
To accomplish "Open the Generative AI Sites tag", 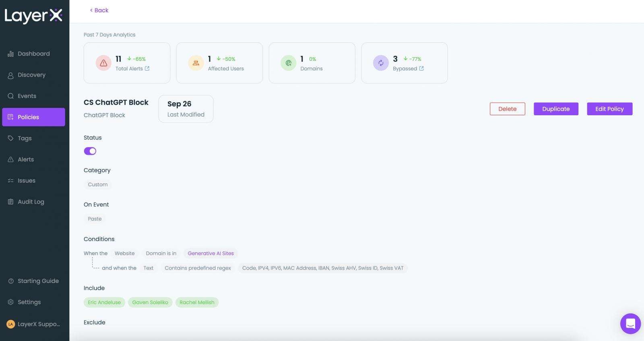I will [211, 254].
